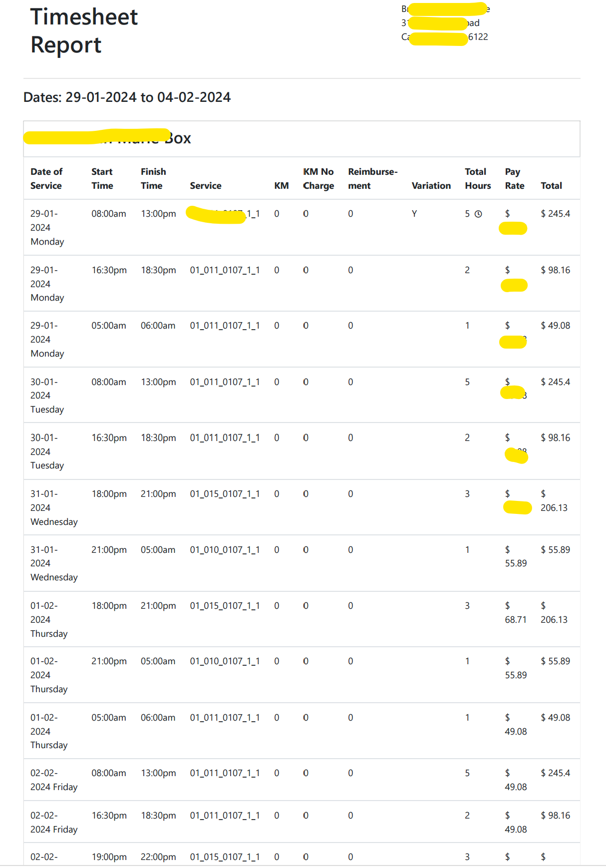Click the Start Time column header
The width and height of the screenshot is (606, 868).
[x=102, y=179]
